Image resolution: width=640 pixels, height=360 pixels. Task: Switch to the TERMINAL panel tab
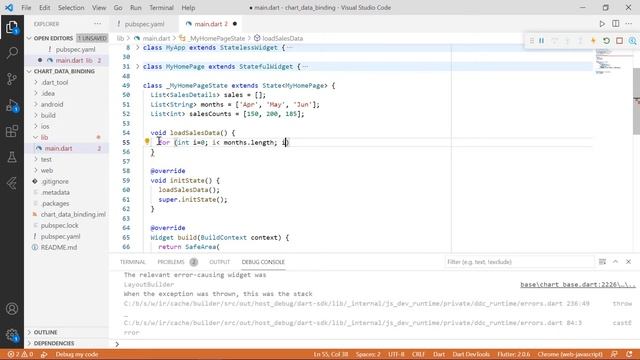133,262
